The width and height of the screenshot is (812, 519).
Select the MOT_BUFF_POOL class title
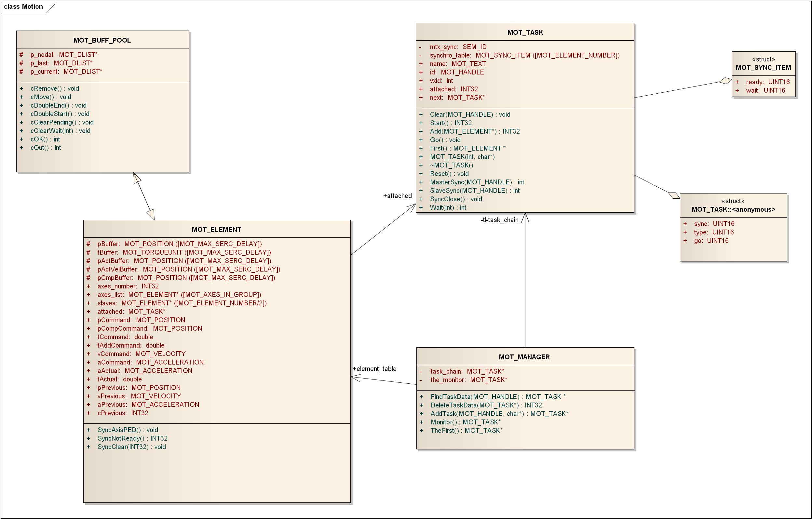pos(102,40)
